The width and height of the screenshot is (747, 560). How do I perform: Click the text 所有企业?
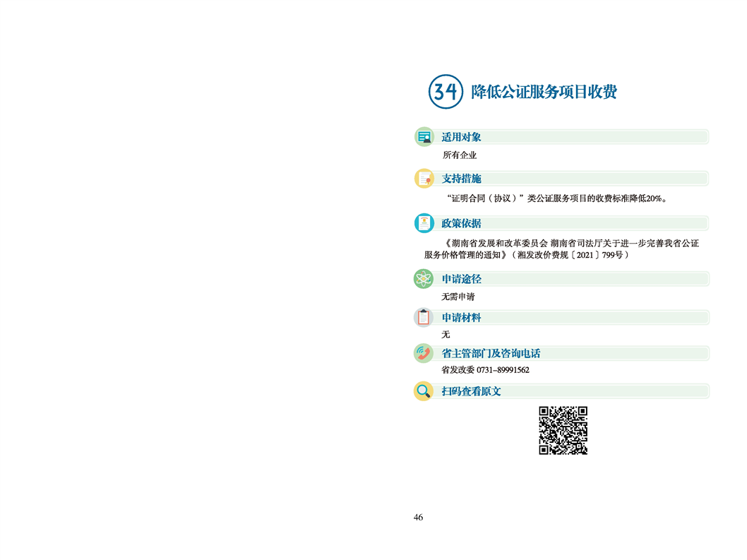point(459,155)
